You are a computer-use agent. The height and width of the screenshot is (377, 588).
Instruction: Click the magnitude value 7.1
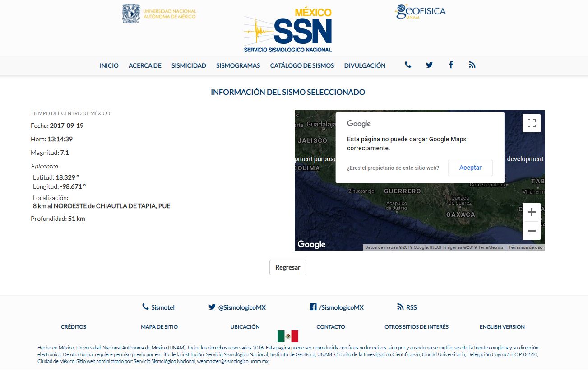tap(65, 153)
